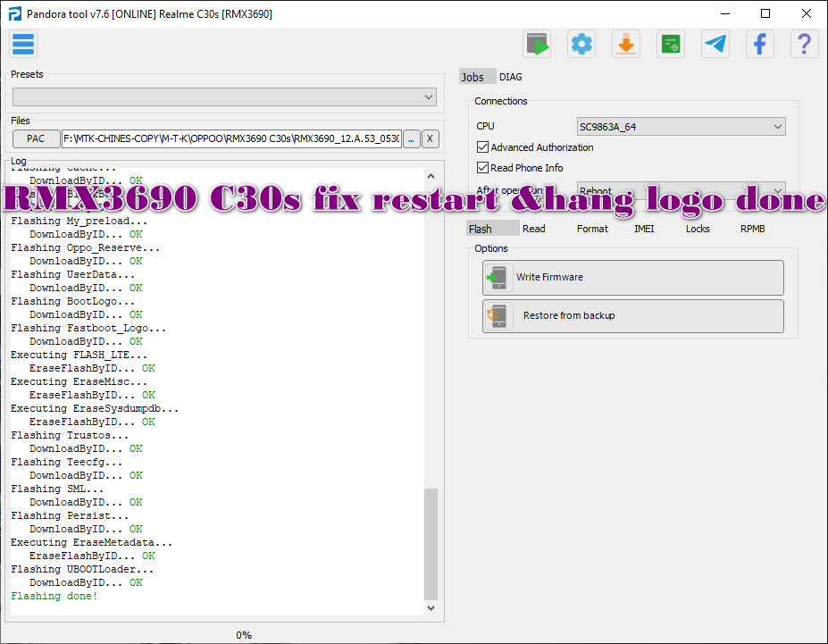
Task: Browse for PAC file with ellipsis button
Action: (x=412, y=138)
